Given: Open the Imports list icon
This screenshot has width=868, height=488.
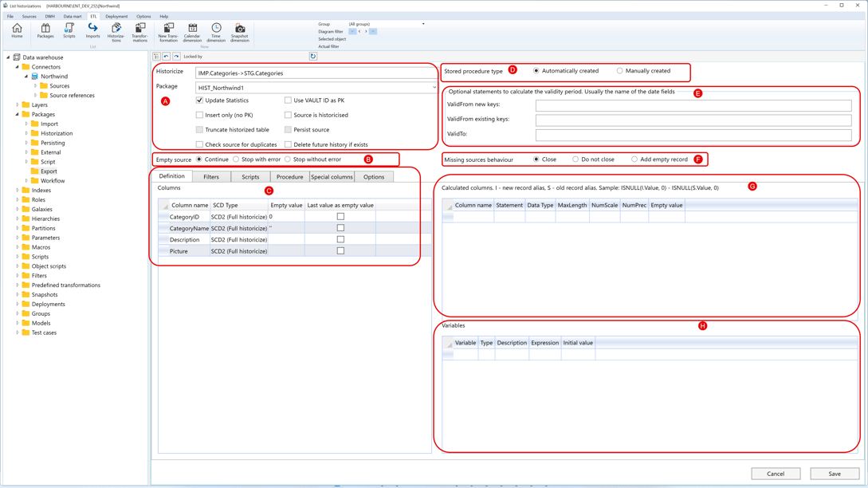Looking at the screenshot, I should click(92, 30).
